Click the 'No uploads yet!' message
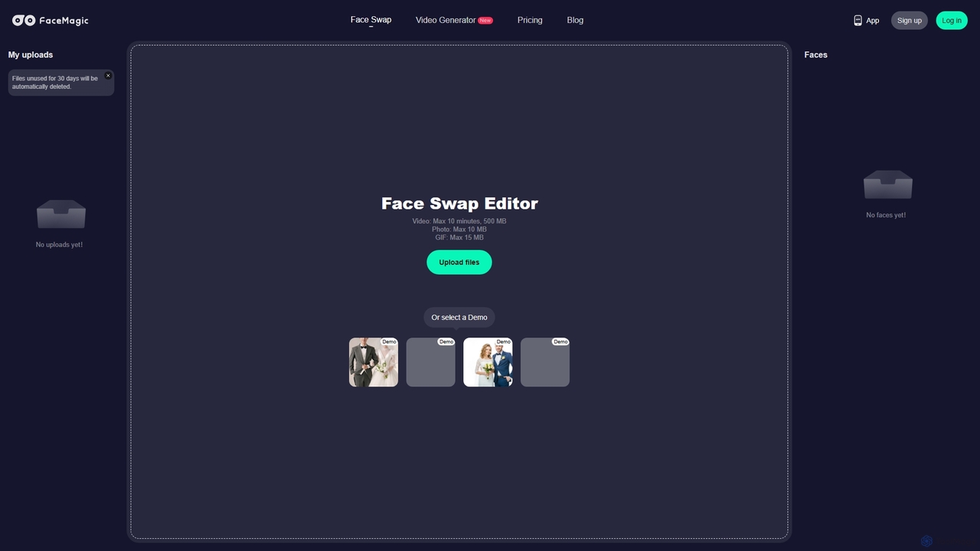The image size is (980, 551). point(59,245)
